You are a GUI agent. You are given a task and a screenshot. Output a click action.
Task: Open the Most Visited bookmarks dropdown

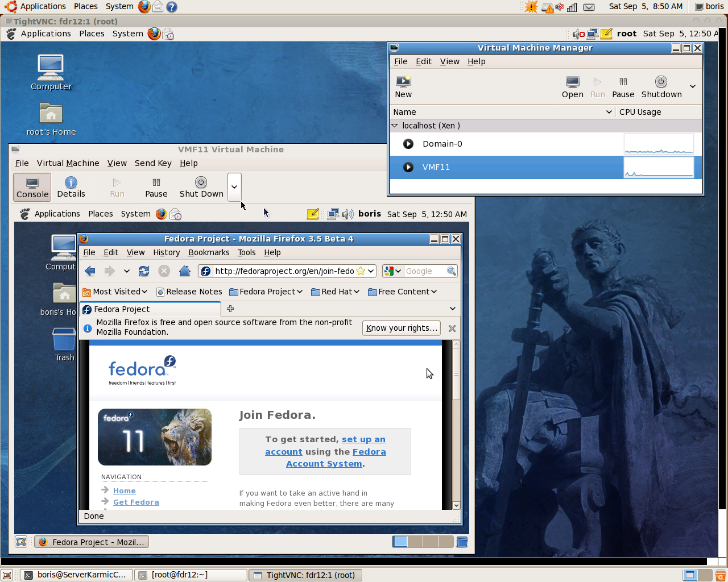[x=115, y=292]
